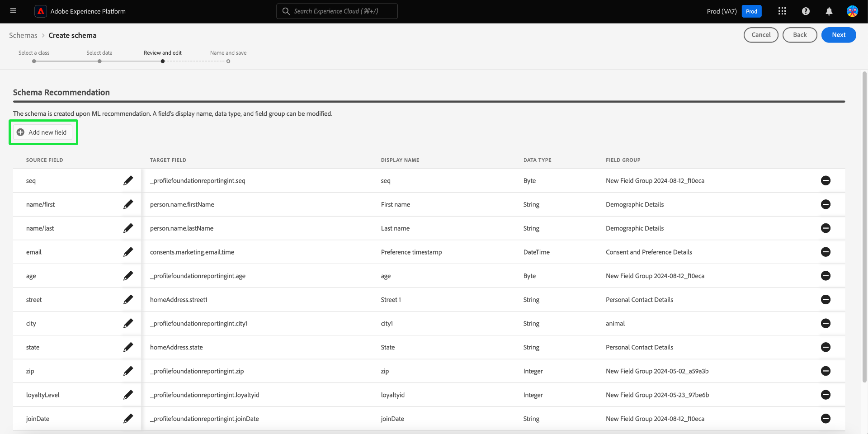Delete the joinDate row with minus icon
Viewport: 868px width, 434px height.
point(826,419)
